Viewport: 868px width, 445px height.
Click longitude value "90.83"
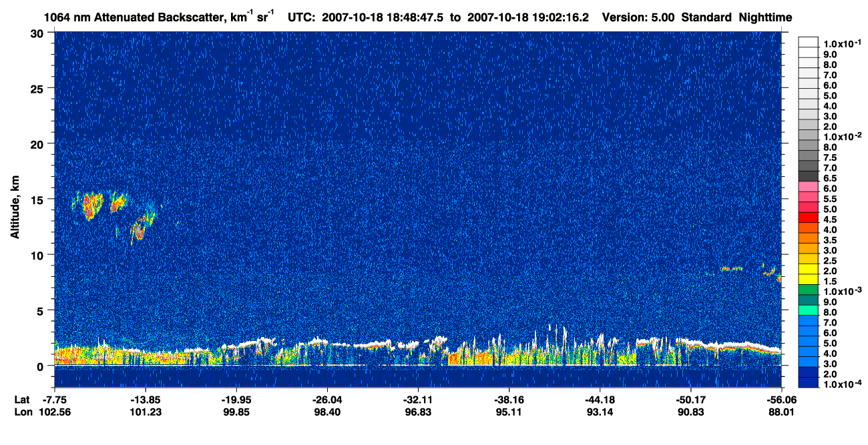pyautogui.click(x=690, y=412)
